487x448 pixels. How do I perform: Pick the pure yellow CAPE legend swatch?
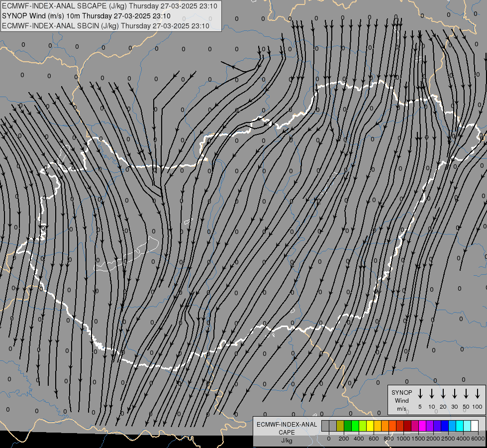point(370,426)
